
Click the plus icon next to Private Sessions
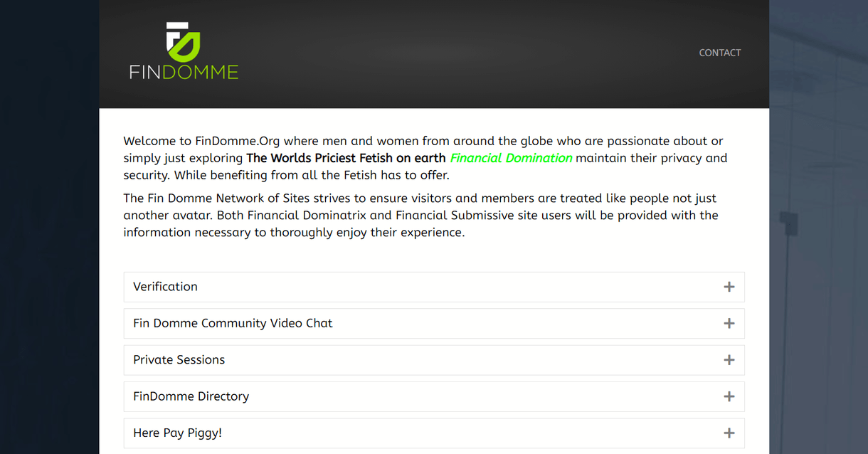pyautogui.click(x=729, y=360)
